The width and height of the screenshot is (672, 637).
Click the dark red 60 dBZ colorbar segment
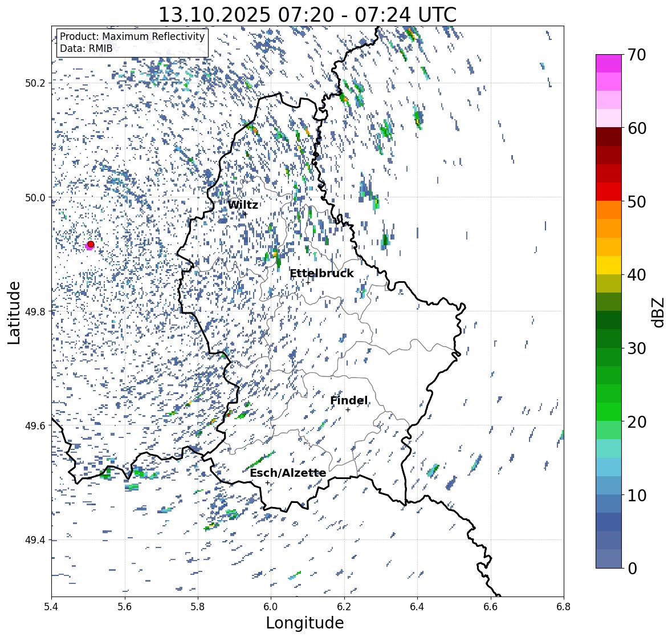click(609, 137)
